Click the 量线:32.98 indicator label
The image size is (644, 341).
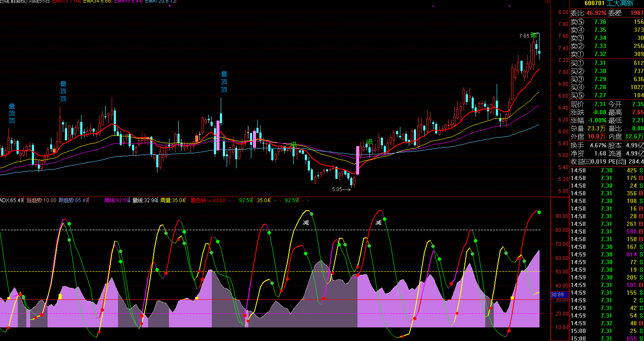[145, 200]
